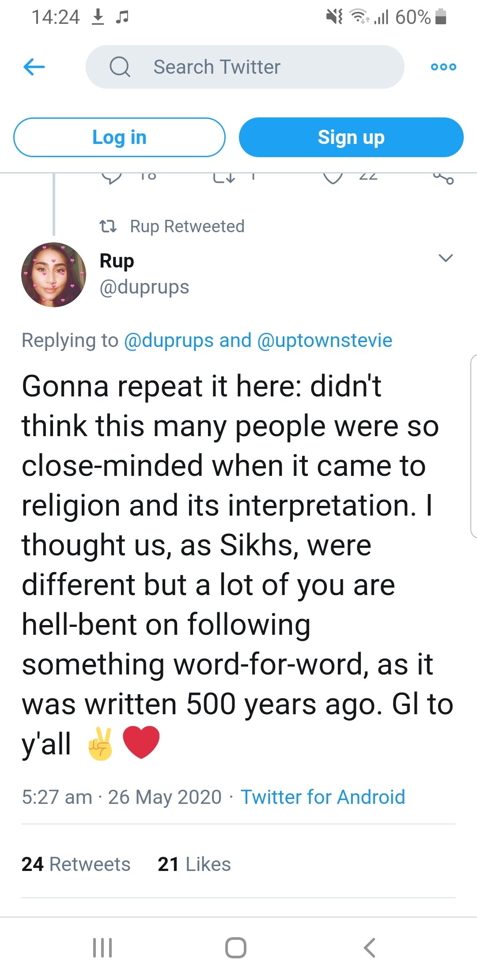Tap the search magnifier icon
Image resolution: width=477 pixels, height=980 pixels.
pyautogui.click(x=120, y=67)
